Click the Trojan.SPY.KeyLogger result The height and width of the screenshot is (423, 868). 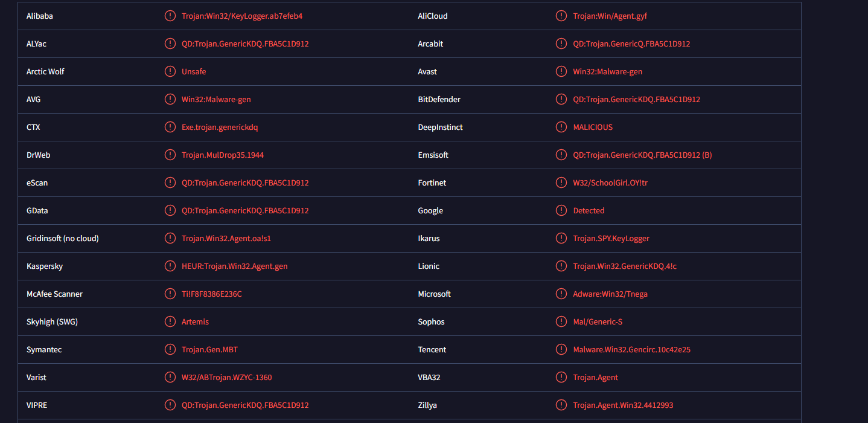pos(611,239)
